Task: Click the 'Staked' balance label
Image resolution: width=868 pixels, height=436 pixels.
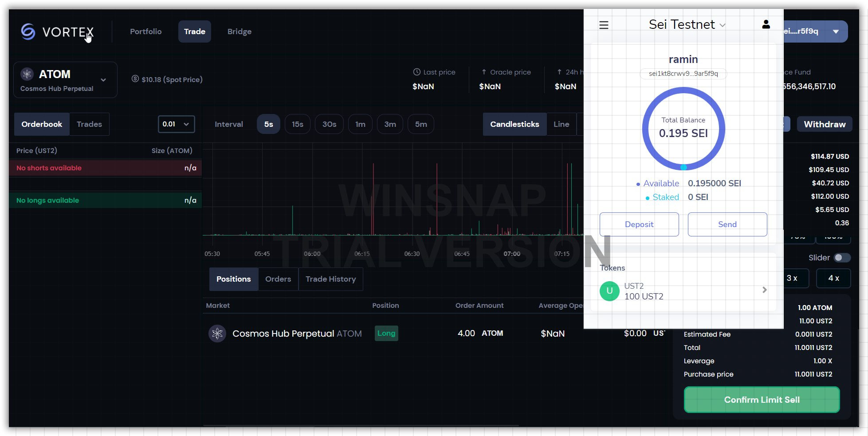Action: coord(666,197)
